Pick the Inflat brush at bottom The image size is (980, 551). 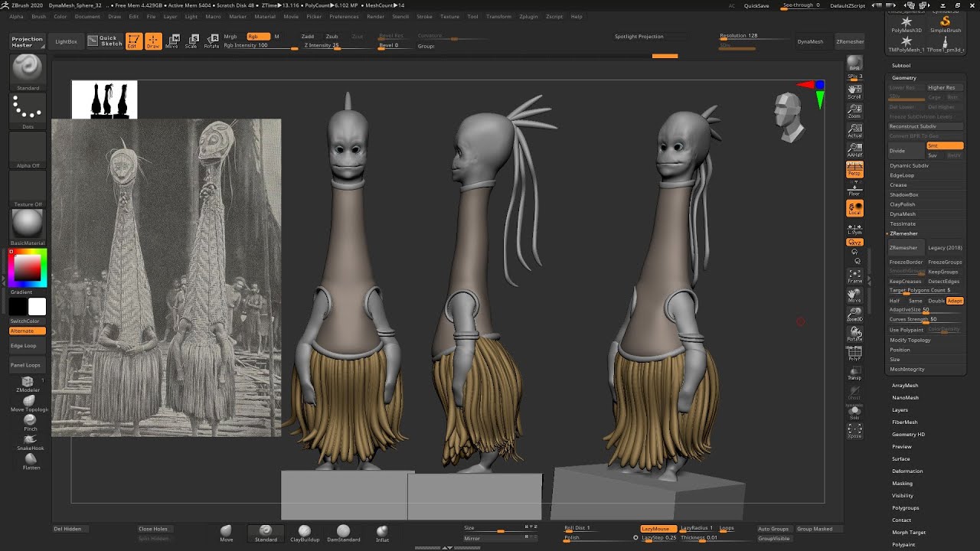tap(382, 533)
